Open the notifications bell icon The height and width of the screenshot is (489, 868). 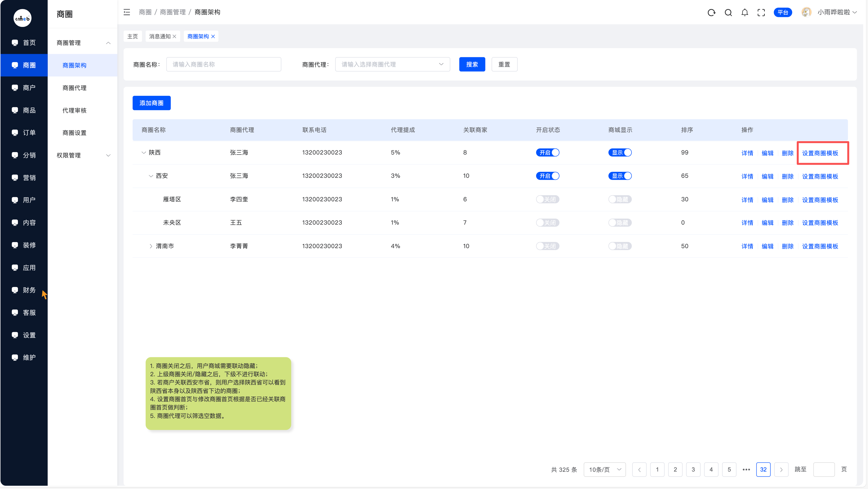(745, 12)
